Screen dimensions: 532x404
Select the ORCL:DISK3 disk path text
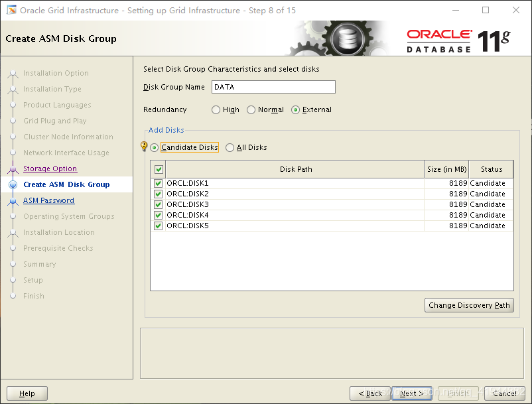coord(188,204)
